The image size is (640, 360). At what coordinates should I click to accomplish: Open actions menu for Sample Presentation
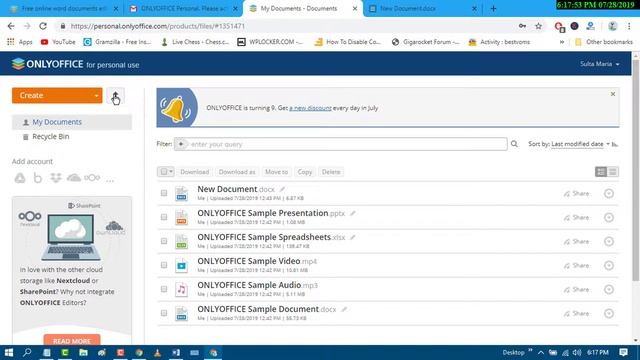point(609,218)
